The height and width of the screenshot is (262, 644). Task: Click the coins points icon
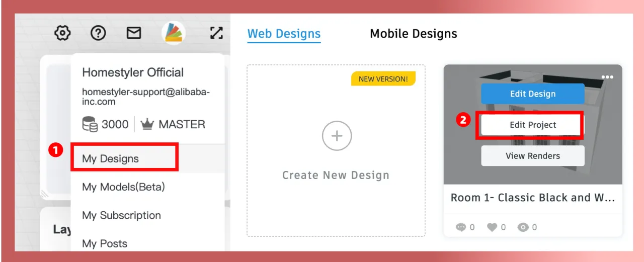[90, 124]
